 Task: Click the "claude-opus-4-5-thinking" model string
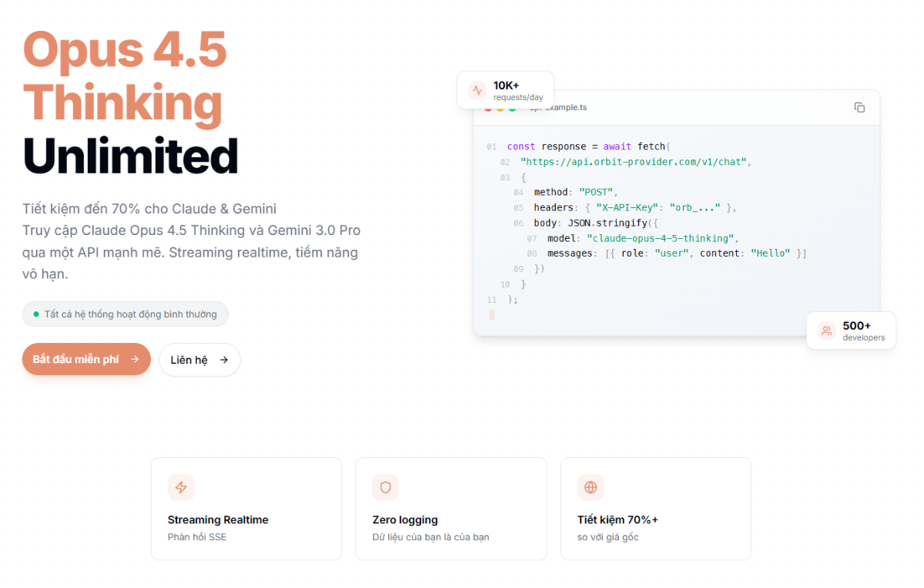tap(661, 238)
